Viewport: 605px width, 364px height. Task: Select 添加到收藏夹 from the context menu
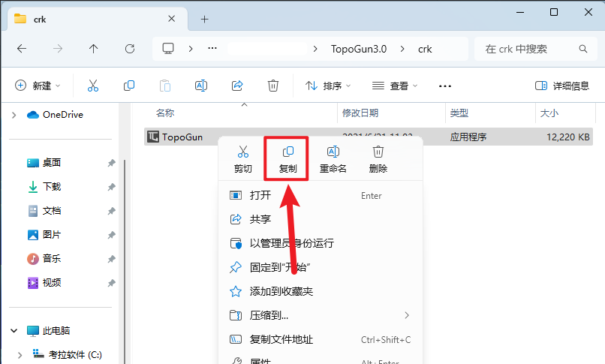321,291
